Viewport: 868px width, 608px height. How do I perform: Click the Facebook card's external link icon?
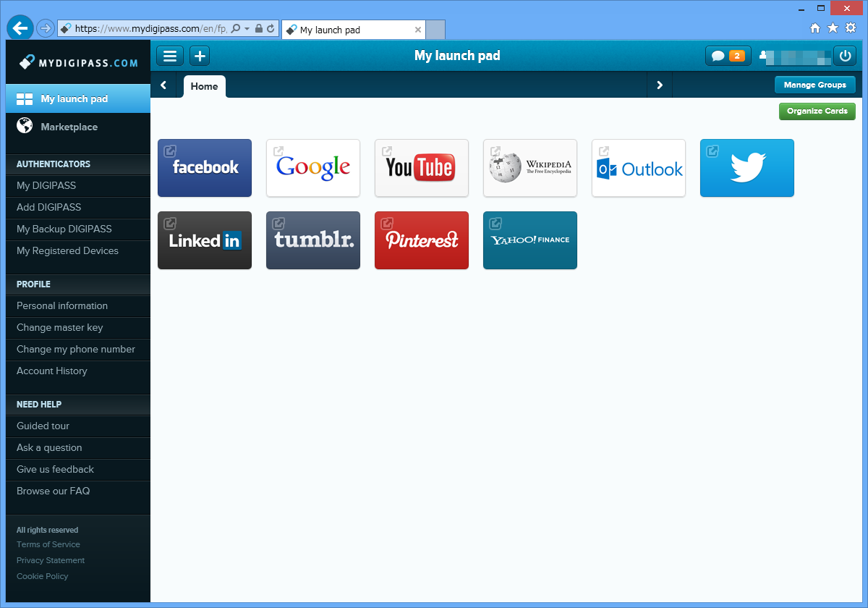tap(170, 151)
